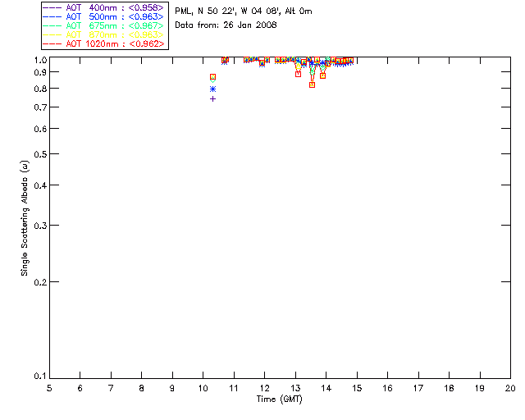This screenshot has height=420, width=525.
Task: Click the 'Data from: 26 Jan 2008' text
Action: (226, 25)
